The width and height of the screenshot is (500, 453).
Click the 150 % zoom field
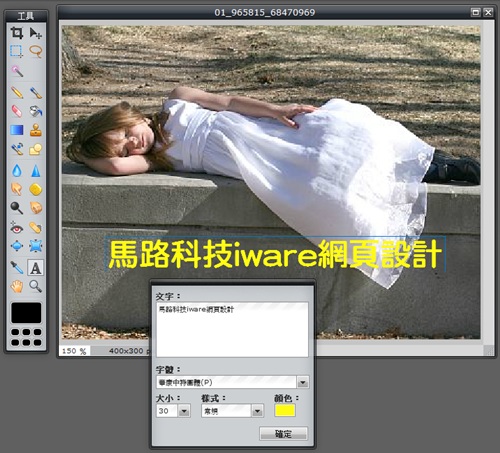pyautogui.click(x=74, y=351)
